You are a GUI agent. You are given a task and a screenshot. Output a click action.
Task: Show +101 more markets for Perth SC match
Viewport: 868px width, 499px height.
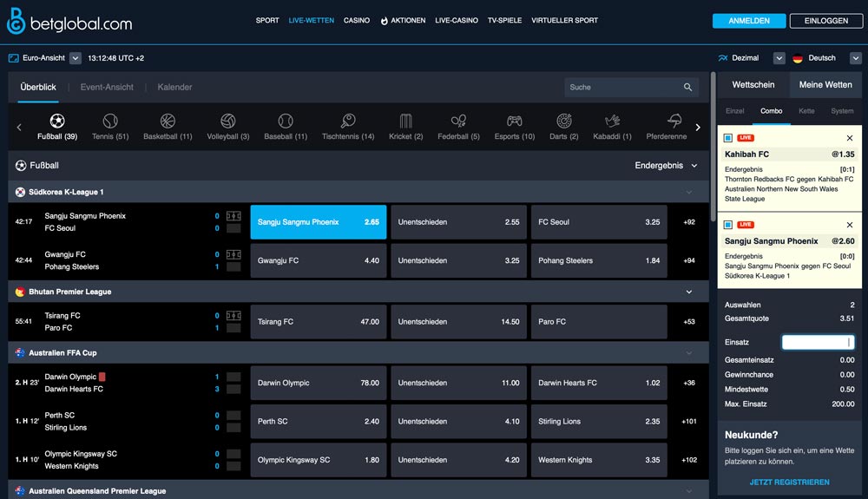689,422
